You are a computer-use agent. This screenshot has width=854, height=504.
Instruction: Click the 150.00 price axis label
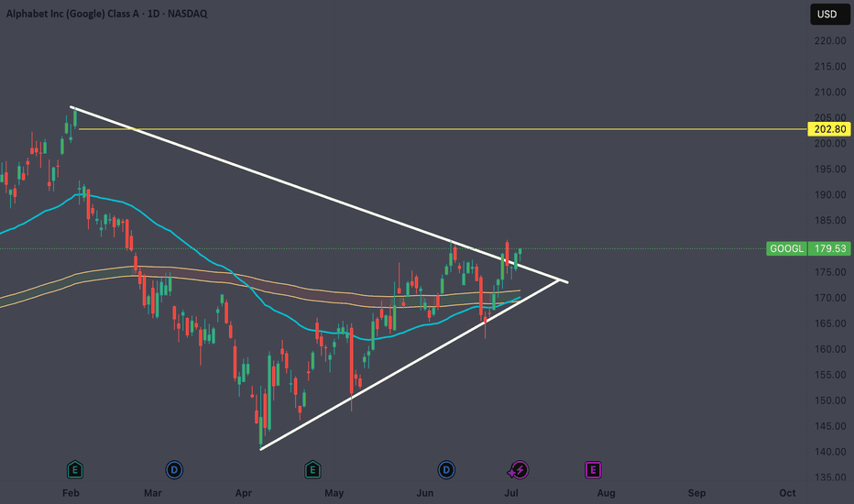pyautogui.click(x=830, y=400)
